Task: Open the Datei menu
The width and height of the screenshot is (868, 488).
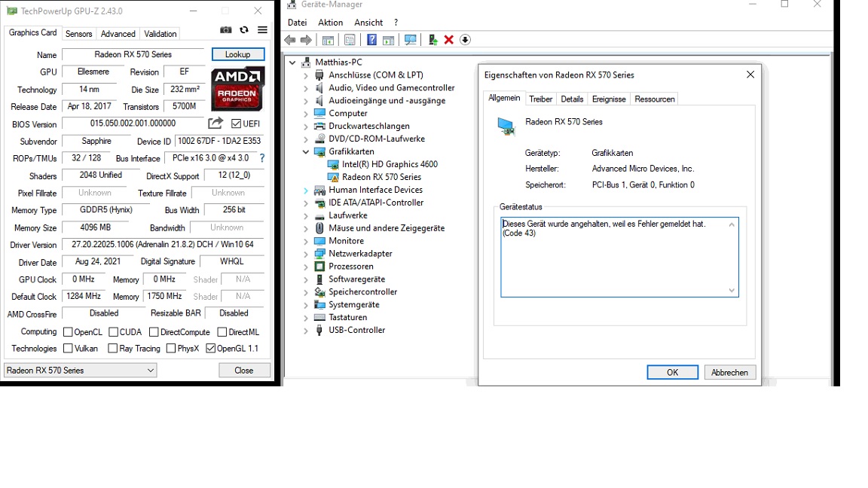Action: pyautogui.click(x=298, y=23)
